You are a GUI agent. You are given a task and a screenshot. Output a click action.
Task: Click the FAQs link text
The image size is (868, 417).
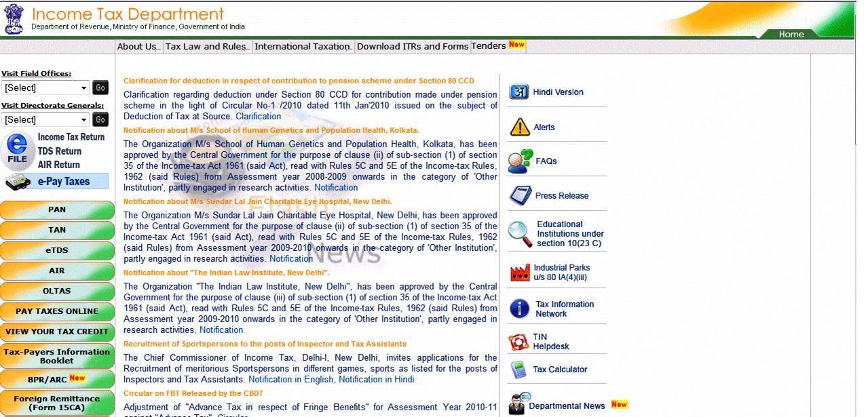pos(546,161)
